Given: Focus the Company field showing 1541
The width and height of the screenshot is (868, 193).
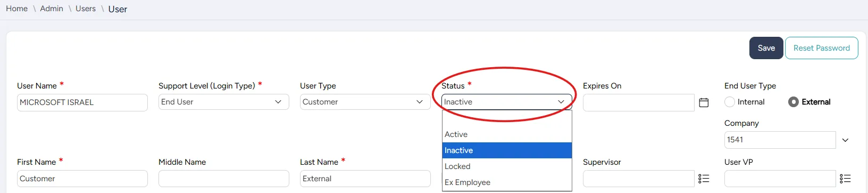Looking at the screenshot, I should coord(780,140).
